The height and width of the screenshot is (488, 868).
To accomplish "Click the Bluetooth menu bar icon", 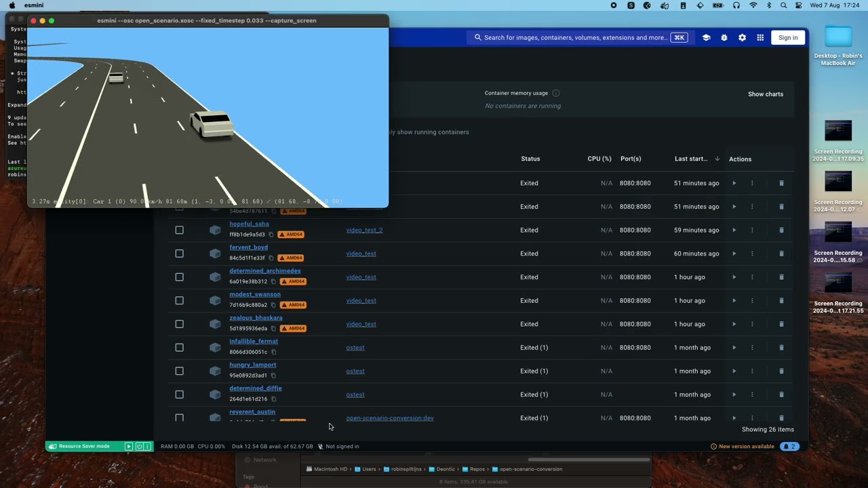I will (769, 5).
